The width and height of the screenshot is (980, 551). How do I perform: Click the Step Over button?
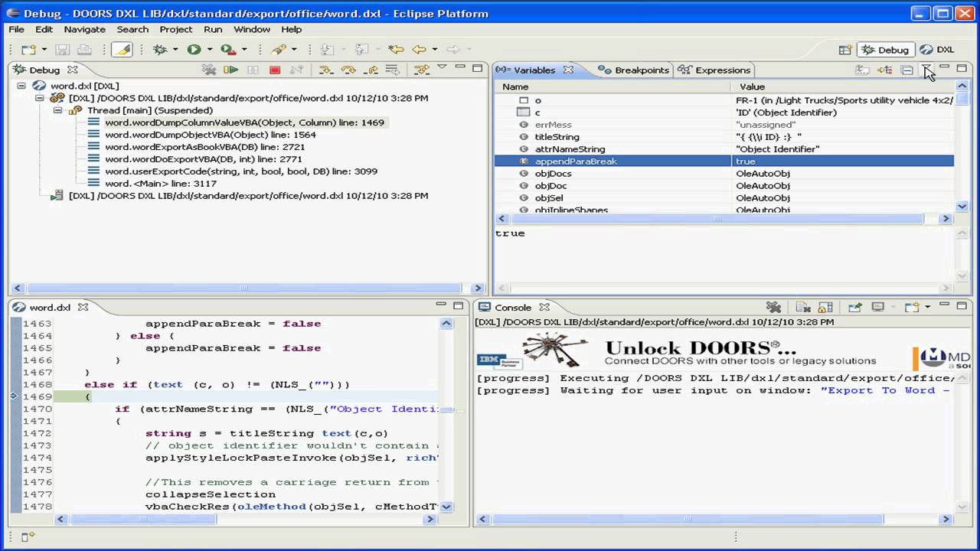(348, 70)
